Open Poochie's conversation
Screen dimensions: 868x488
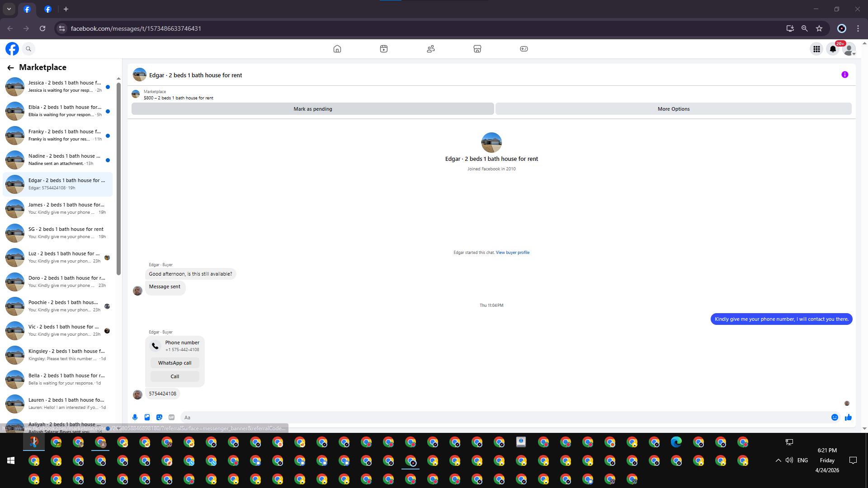58,306
